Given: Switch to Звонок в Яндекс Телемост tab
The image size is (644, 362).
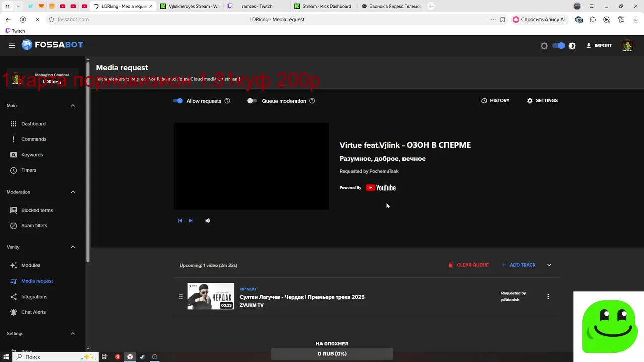Looking at the screenshot, I should (391, 6).
